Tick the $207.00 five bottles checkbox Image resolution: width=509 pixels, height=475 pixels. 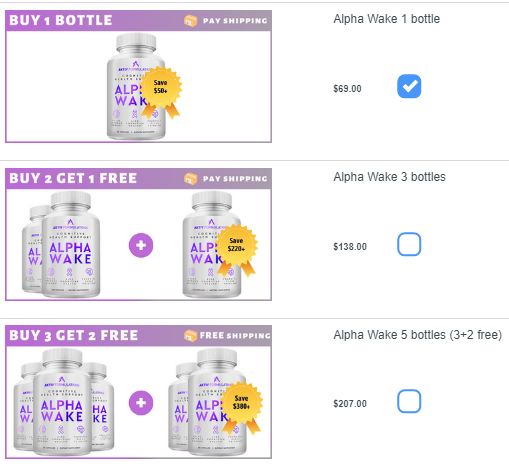click(409, 401)
